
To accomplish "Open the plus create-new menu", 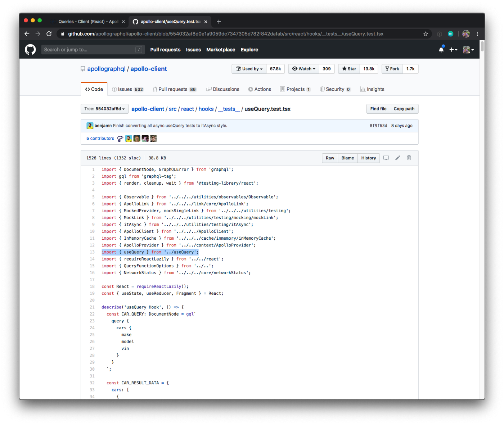I will tap(453, 50).
